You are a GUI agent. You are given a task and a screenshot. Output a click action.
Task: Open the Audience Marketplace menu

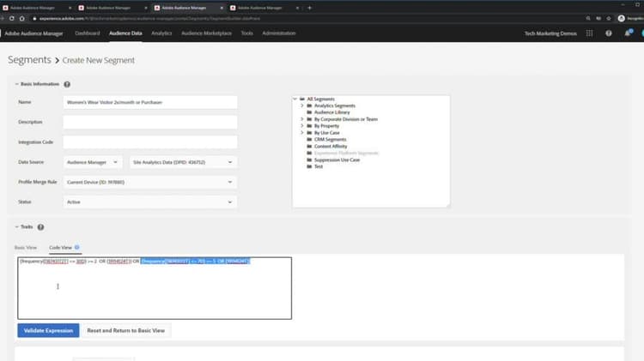[206, 33]
